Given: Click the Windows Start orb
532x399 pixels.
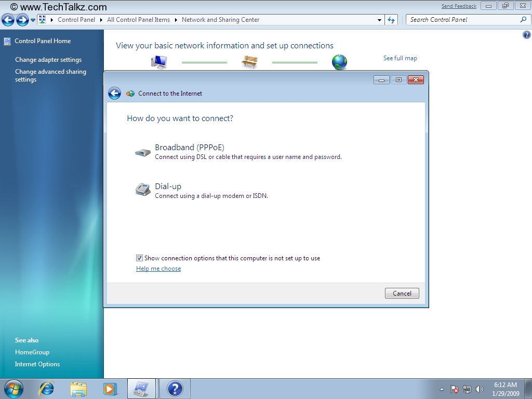Looking at the screenshot, I should (14, 388).
